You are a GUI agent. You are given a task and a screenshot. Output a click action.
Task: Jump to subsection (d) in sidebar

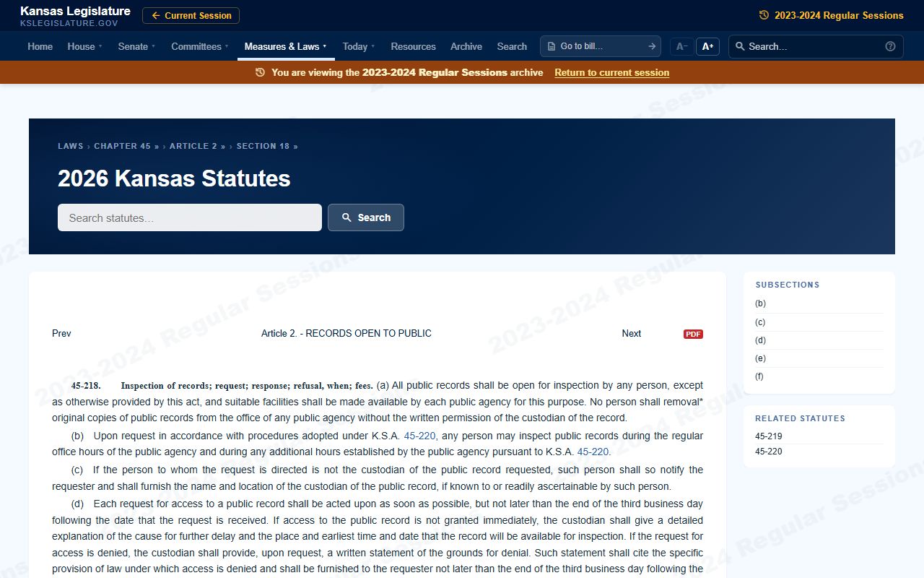[x=819, y=340]
